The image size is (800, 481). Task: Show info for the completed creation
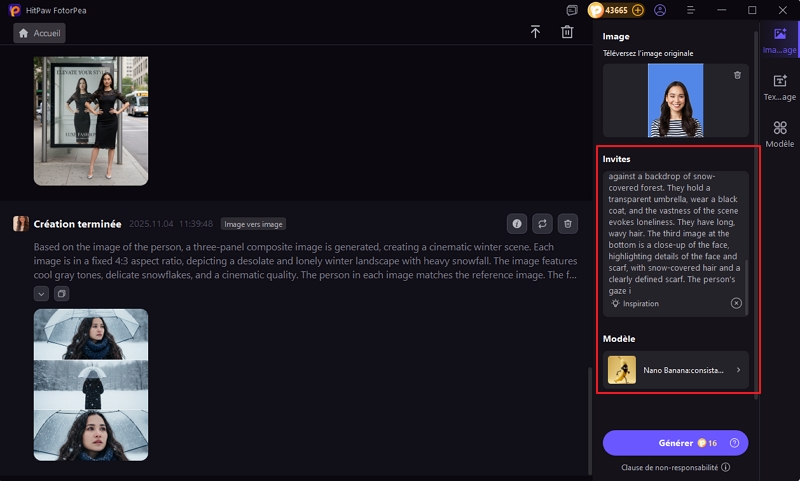(x=516, y=224)
